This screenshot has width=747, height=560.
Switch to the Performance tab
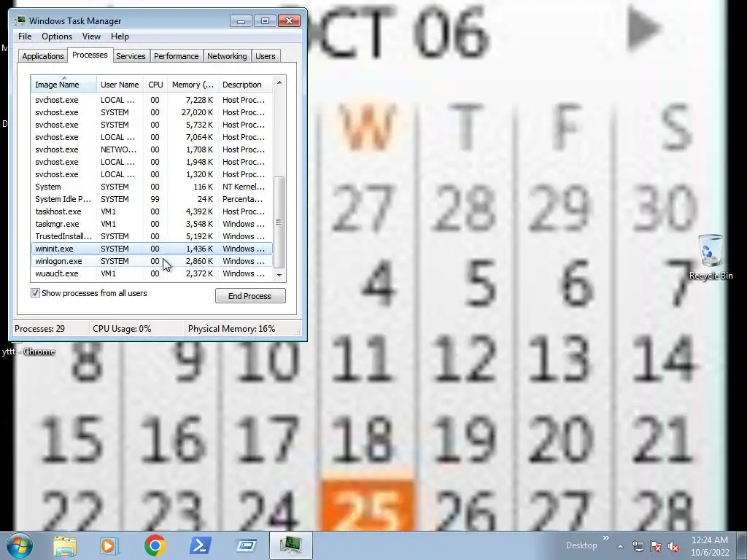pyautogui.click(x=176, y=56)
